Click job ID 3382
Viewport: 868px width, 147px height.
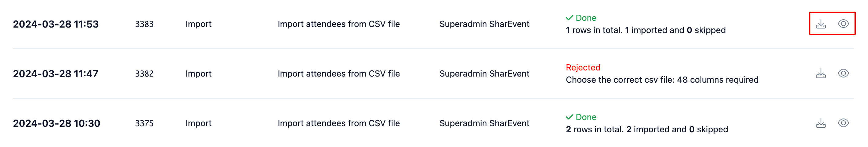[144, 74]
